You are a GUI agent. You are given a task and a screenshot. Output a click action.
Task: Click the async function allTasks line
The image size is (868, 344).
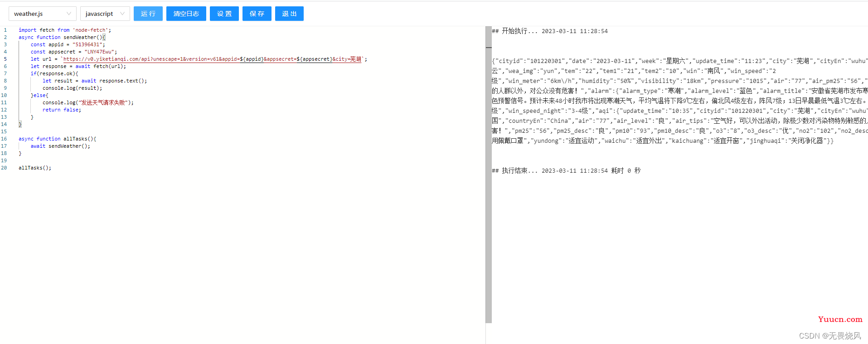click(x=58, y=139)
